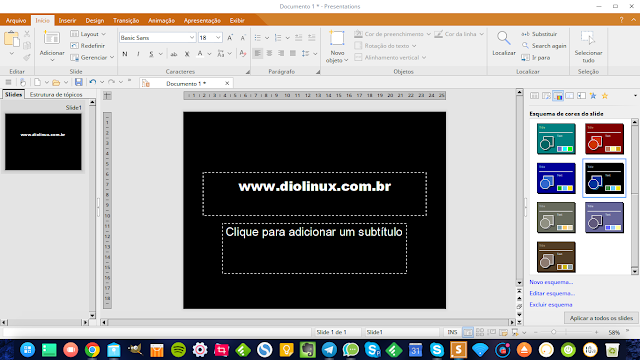Screen dimensions: 640x360
Task: Click the Open folder icon in quick toolbar
Action: click(x=56, y=82)
